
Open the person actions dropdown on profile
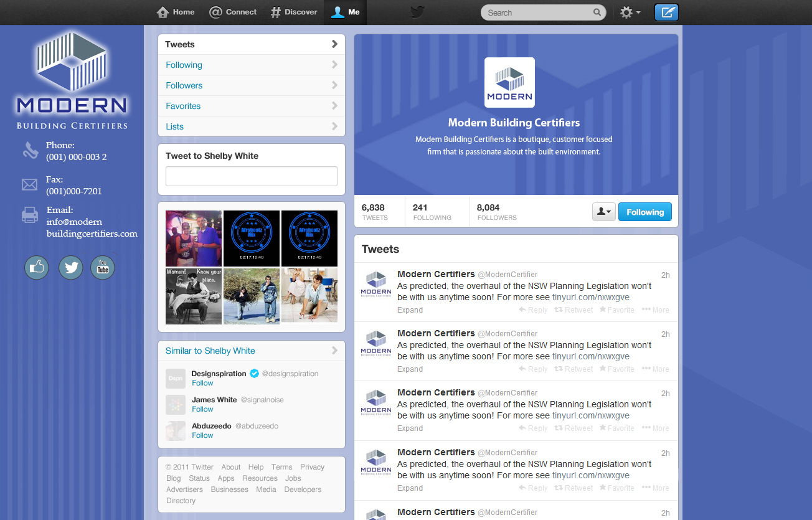point(603,212)
